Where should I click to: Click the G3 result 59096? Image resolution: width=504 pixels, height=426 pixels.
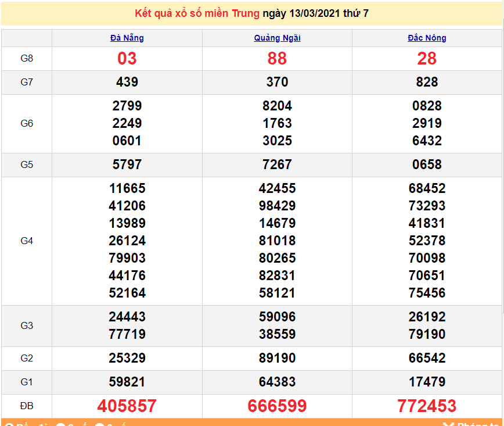[x=277, y=317]
